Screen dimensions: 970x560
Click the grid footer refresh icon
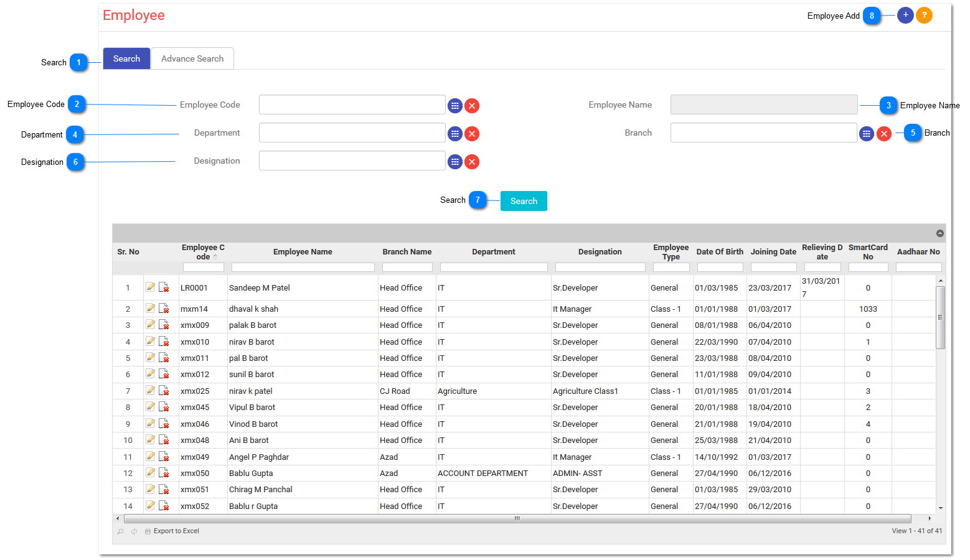(x=134, y=531)
